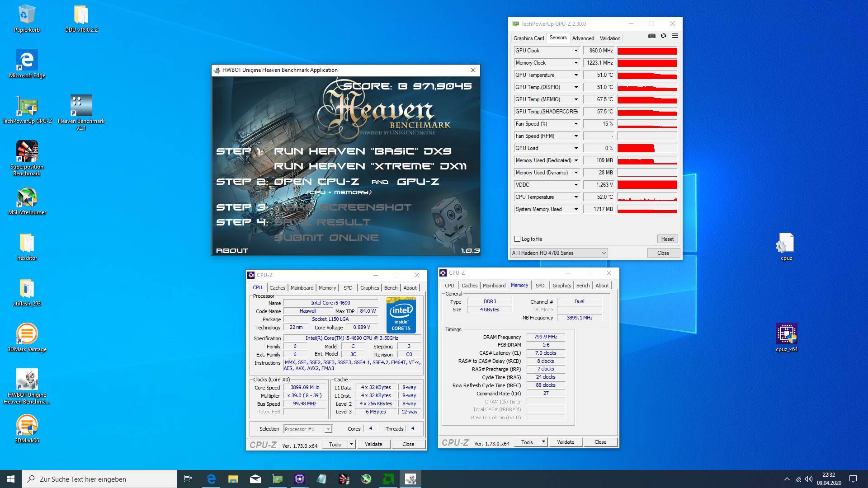Click Run Heaven "Xtreme" DX11
The image size is (868, 488).
(370, 166)
